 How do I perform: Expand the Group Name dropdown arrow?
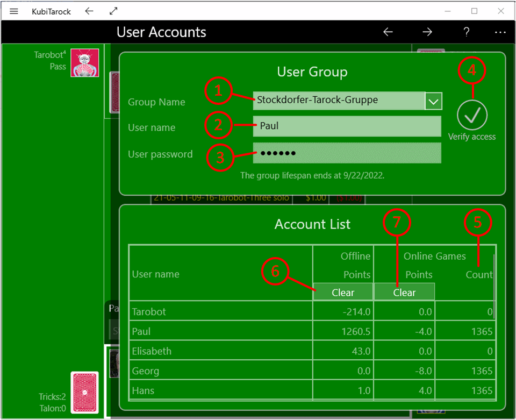[434, 101]
